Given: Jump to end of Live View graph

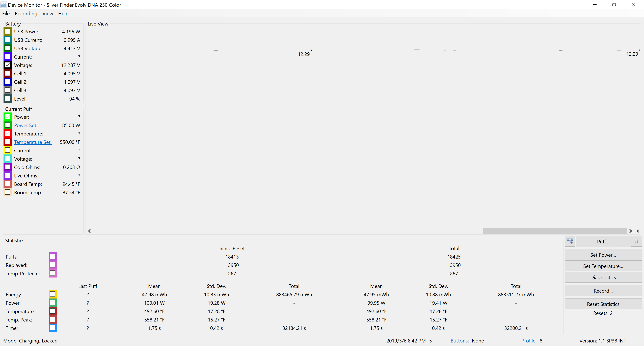Looking at the screenshot, I should pos(638,231).
